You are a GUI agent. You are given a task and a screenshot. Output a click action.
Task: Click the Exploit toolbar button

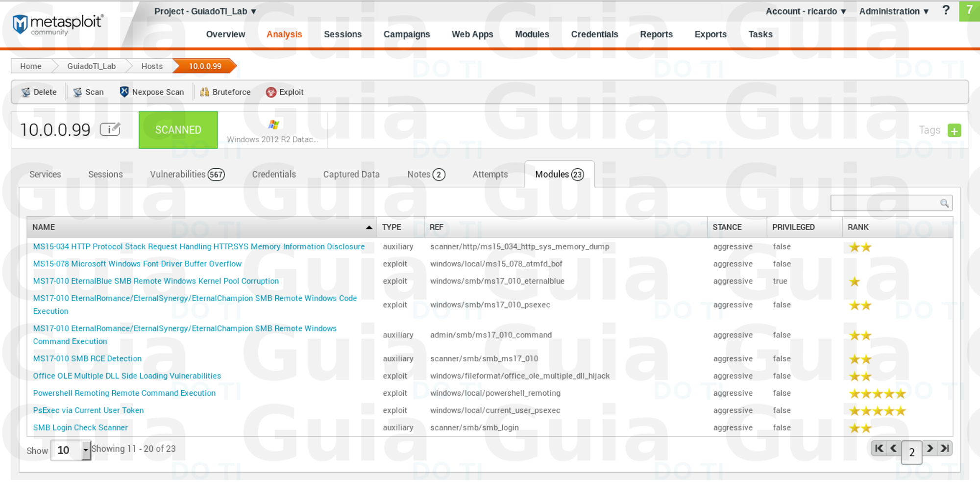click(285, 92)
